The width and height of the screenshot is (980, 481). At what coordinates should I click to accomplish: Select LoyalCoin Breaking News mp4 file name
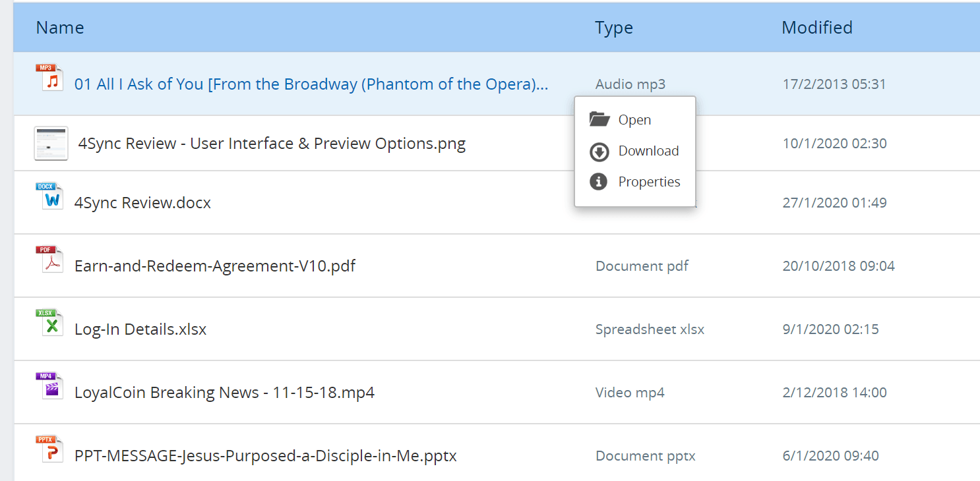click(224, 393)
